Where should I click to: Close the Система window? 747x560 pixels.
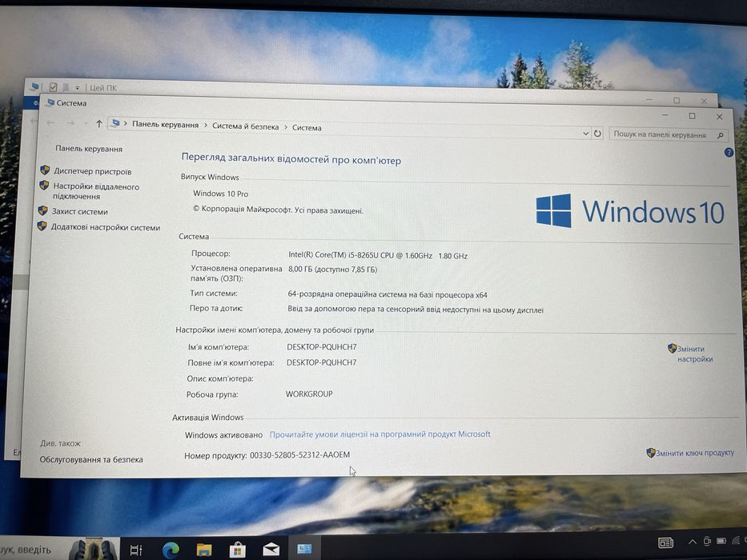click(719, 116)
